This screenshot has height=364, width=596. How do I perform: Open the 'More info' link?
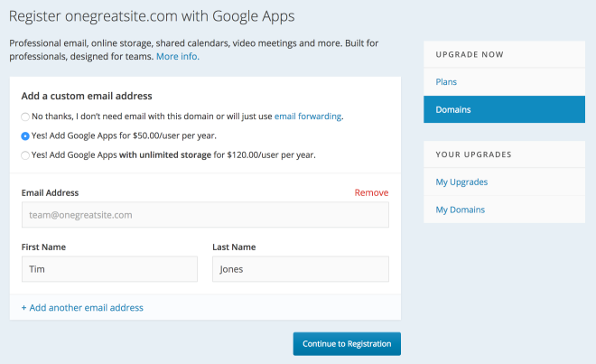(x=177, y=56)
